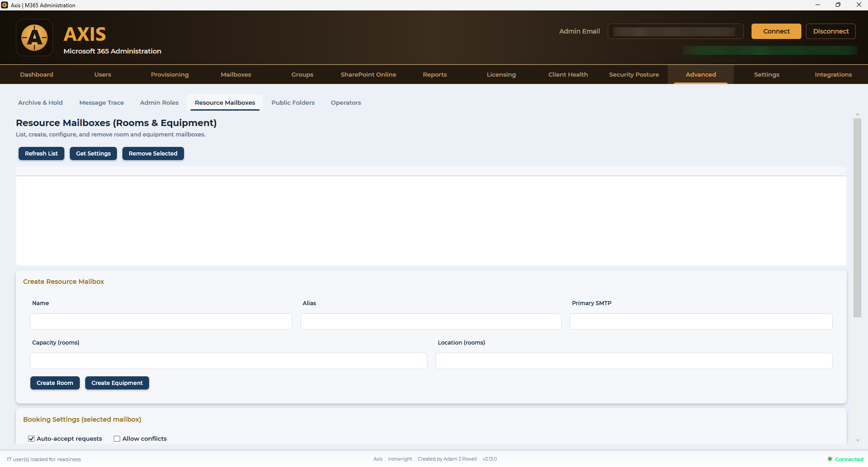
Task: Switch to Security Posture tab
Action: (x=634, y=74)
